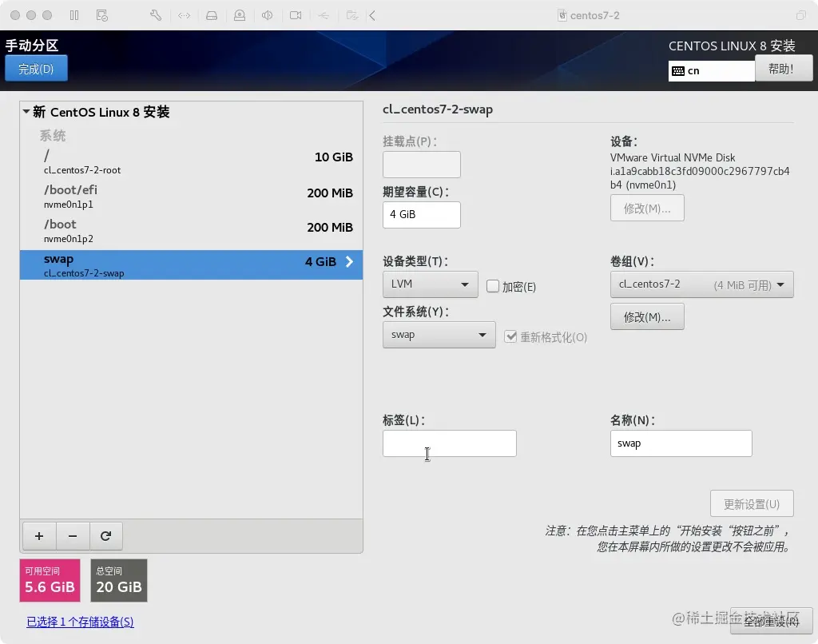The height and width of the screenshot is (644, 818).
Task: Click the keyboard layout cn indicator
Action: (711, 71)
